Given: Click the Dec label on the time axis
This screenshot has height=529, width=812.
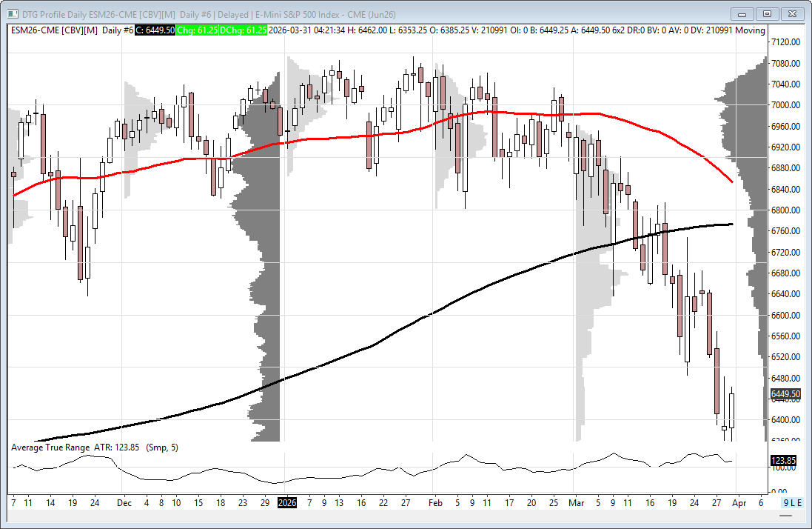Looking at the screenshot, I should click(x=124, y=502).
